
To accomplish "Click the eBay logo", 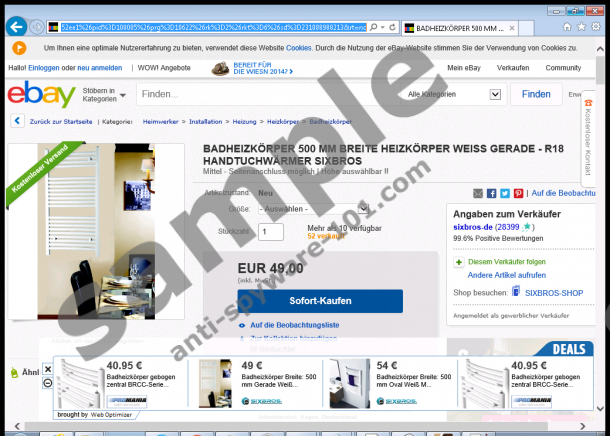I will [42, 95].
